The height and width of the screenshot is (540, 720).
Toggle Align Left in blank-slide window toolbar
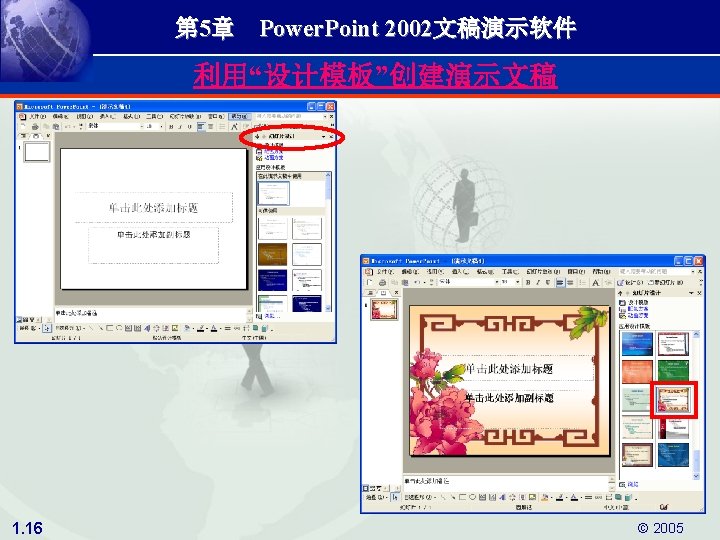pos(201,127)
